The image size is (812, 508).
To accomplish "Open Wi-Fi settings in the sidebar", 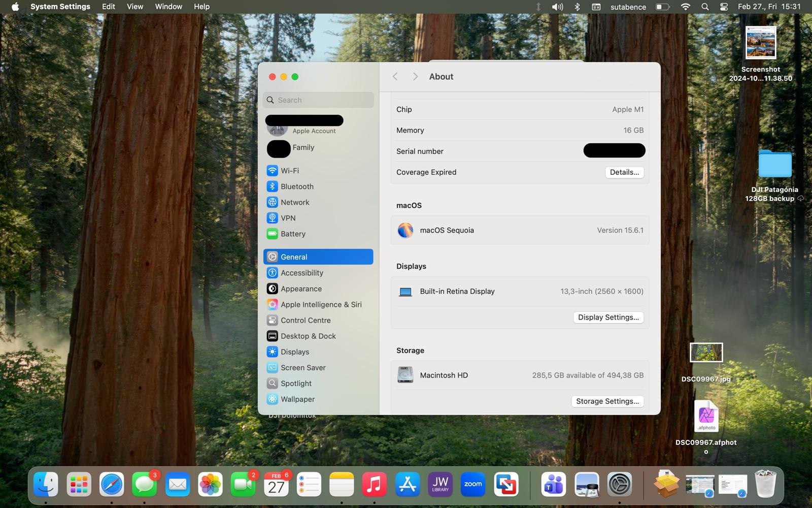I will point(289,170).
